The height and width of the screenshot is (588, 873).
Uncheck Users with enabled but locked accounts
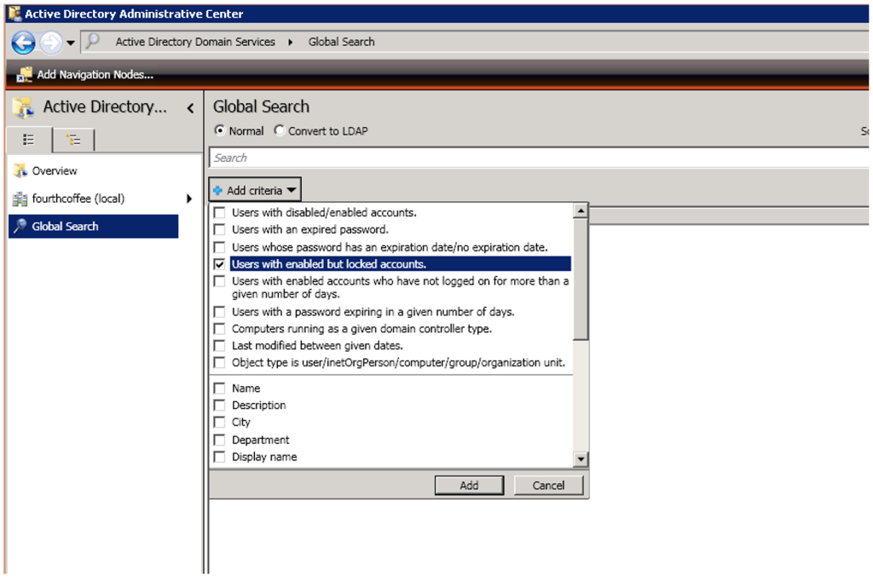tap(220, 264)
